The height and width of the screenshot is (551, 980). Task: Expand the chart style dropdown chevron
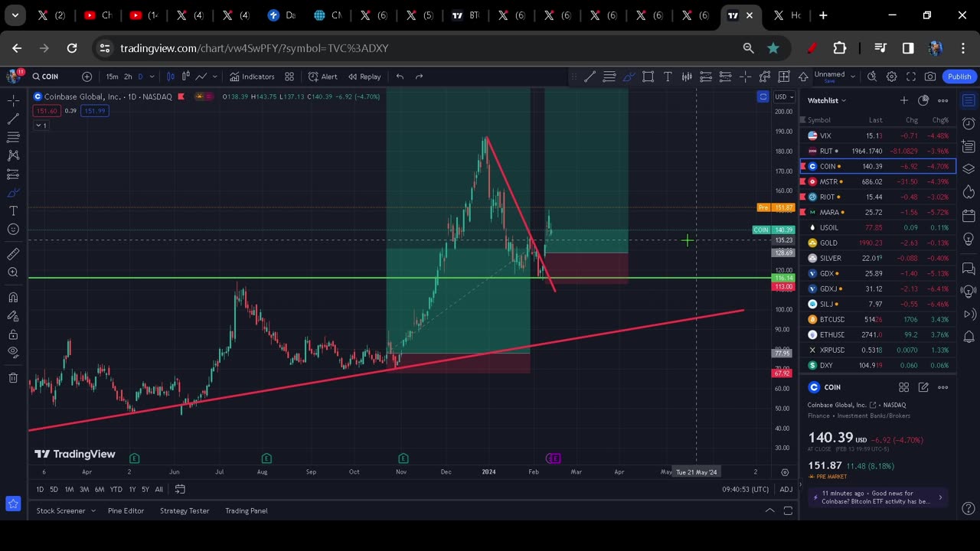coord(214,77)
